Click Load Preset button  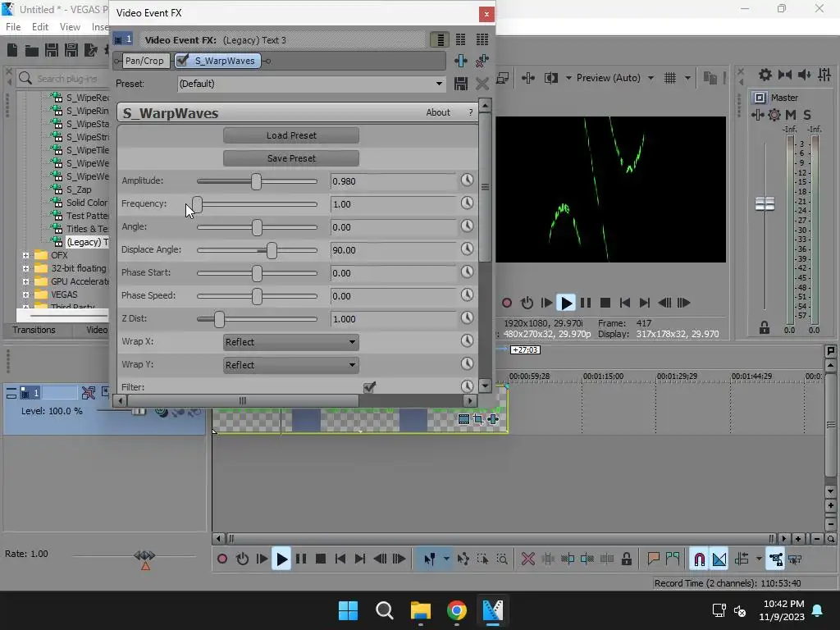[x=291, y=135]
